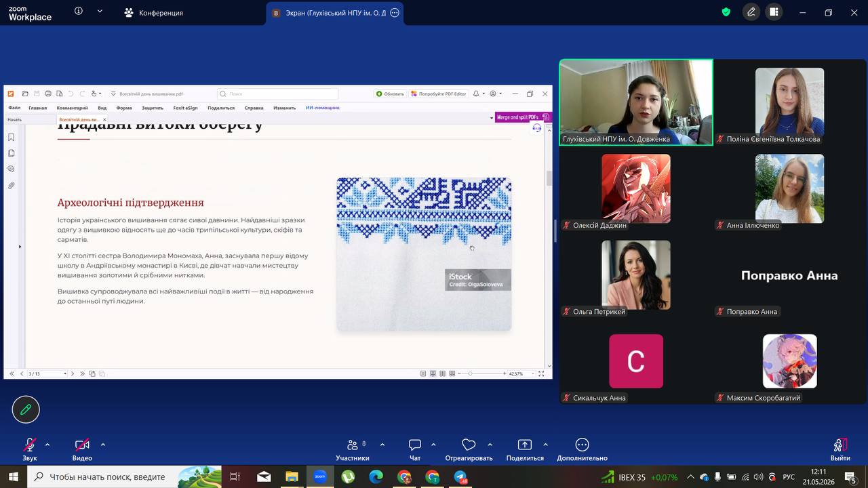This screenshot has width=868, height=488.
Task: Click the green encryption shield icon
Action: pyautogui.click(x=726, y=12)
